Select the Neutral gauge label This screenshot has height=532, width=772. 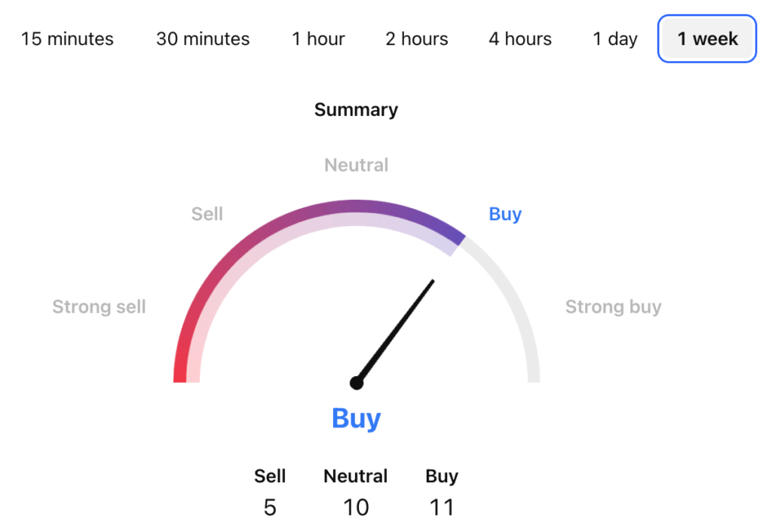tap(356, 165)
